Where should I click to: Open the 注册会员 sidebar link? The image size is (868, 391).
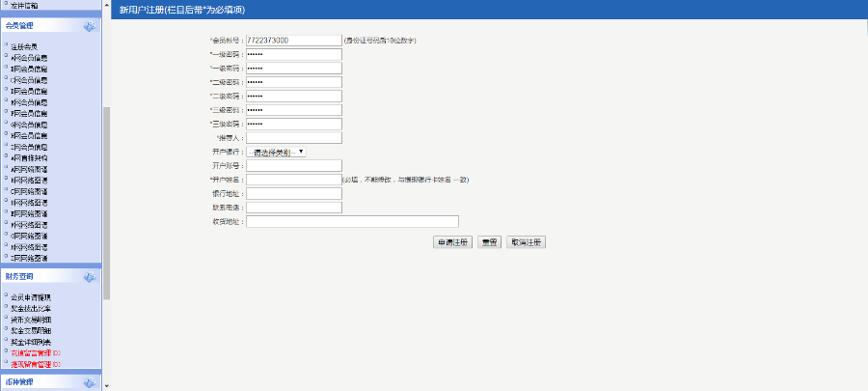pyautogui.click(x=24, y=47)
